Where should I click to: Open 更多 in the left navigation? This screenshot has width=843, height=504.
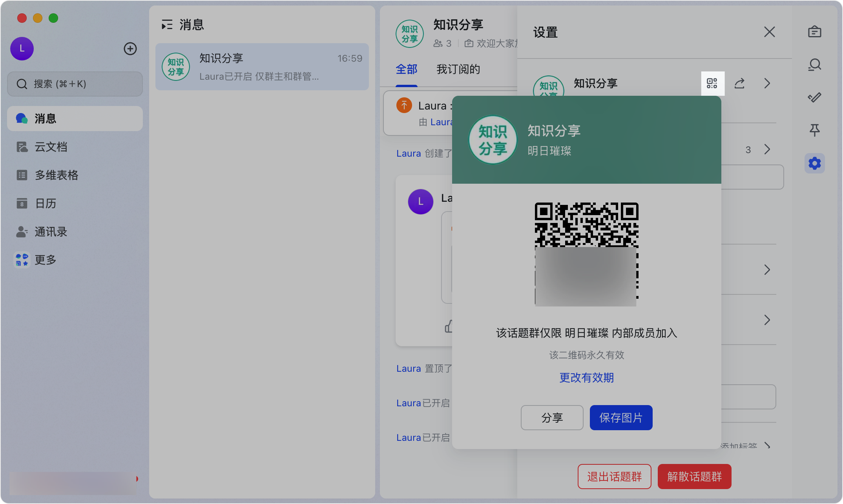tap(75, 260)
